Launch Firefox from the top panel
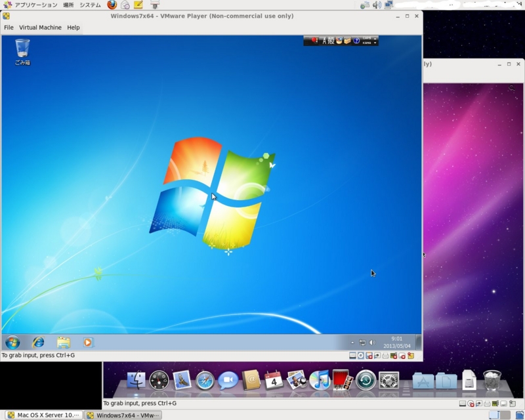The height and width of the screenshot is (420, 525). pos(112,5)
